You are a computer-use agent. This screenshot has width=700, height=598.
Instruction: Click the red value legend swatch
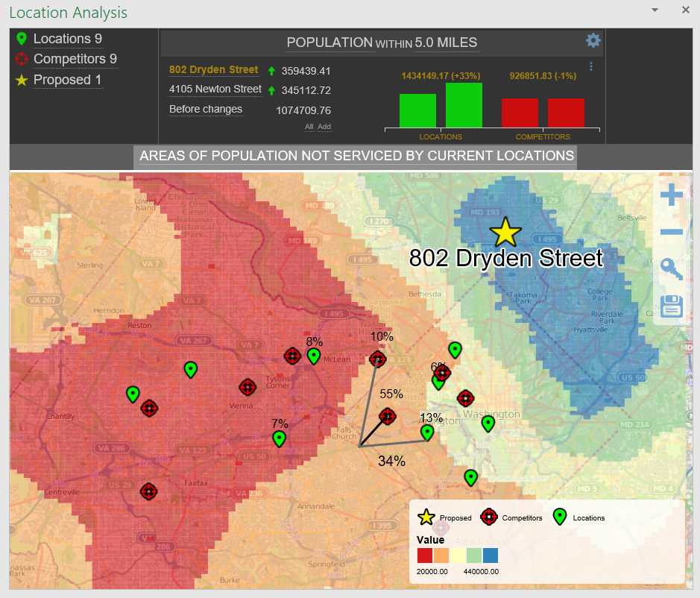point(425,555)
